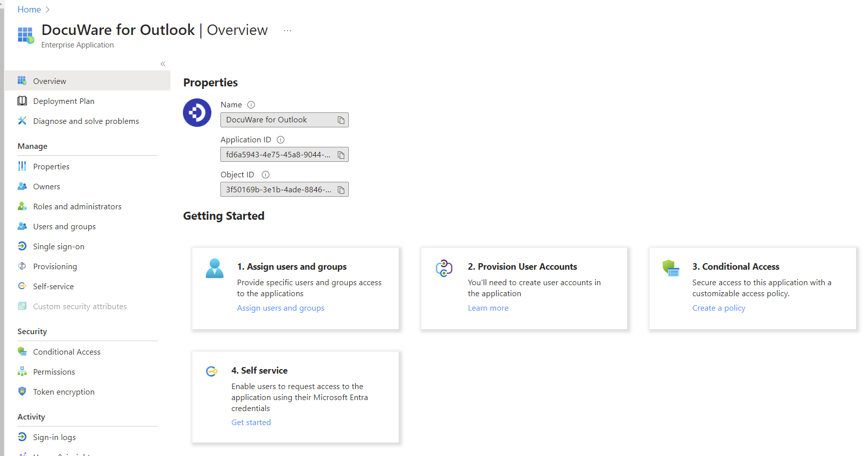This screenshot has height=456, width=868.
Task: Click the 4. Self service heading
Action: [259, 371]
